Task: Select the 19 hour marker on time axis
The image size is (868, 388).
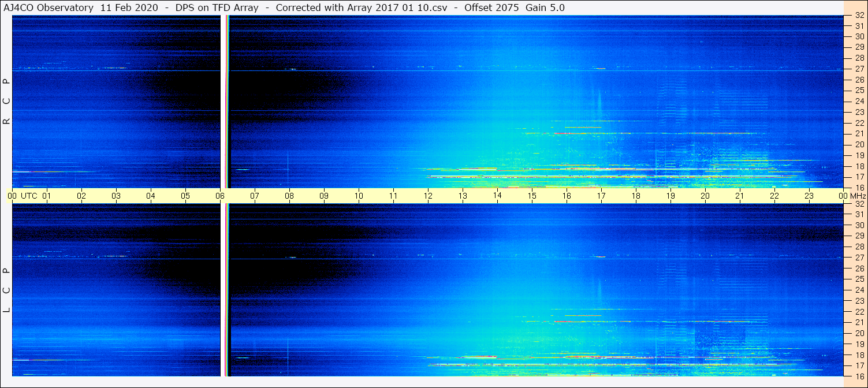Action: (670, 196)
